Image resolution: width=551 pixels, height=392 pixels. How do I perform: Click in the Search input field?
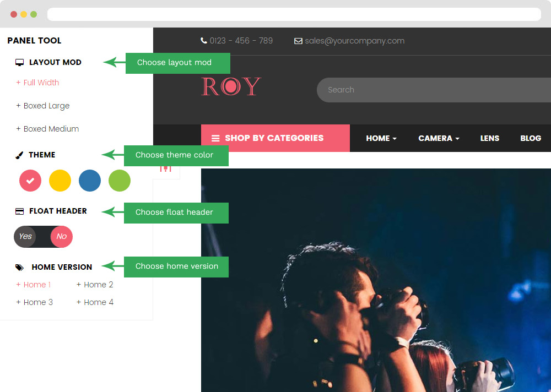(434, 90)
